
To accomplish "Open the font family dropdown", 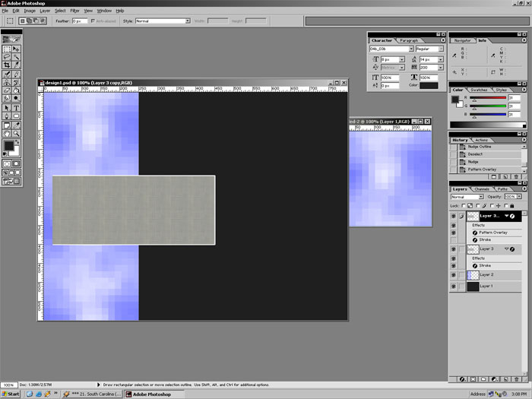I will [x=391, y=49].
